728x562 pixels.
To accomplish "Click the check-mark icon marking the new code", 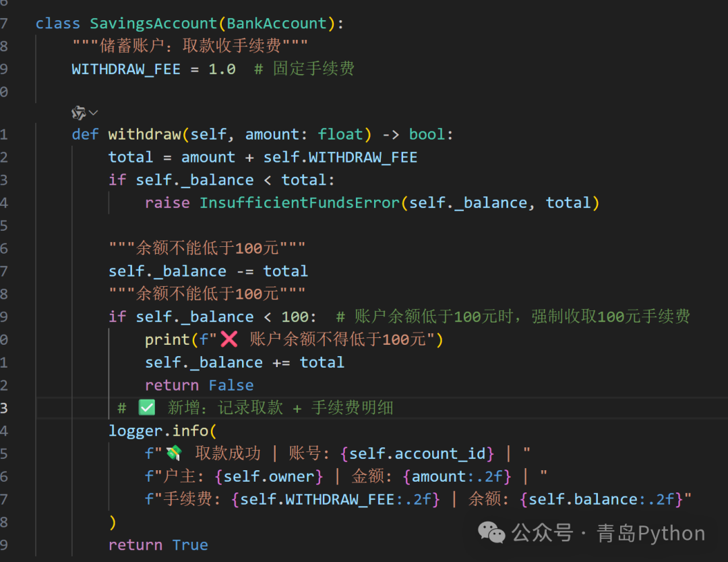I will [x=145, y=407].
